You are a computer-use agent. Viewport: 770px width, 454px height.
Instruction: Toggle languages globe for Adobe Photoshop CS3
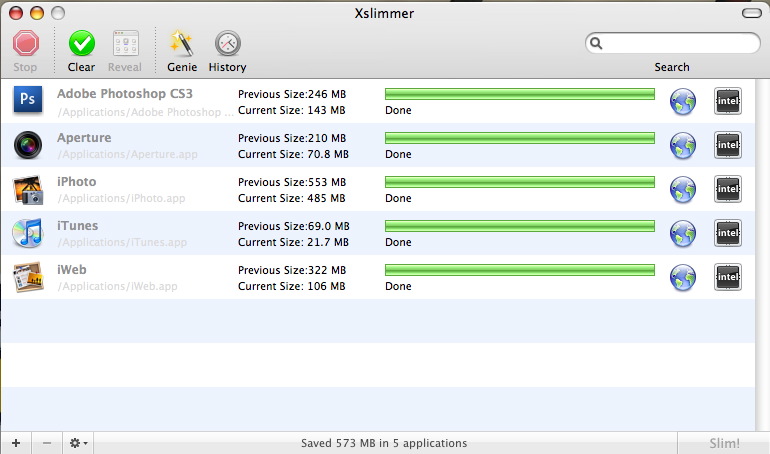pyautogui.click(x=683, y=102)
